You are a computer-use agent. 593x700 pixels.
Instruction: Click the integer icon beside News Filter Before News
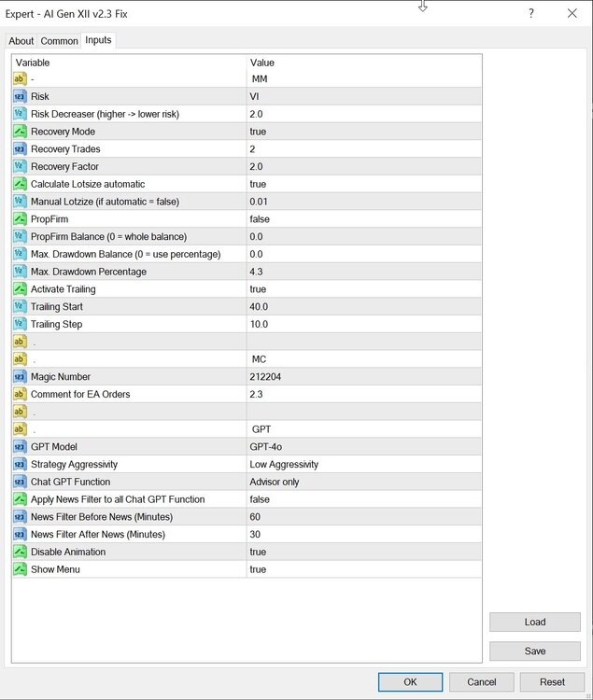(20, 516)
